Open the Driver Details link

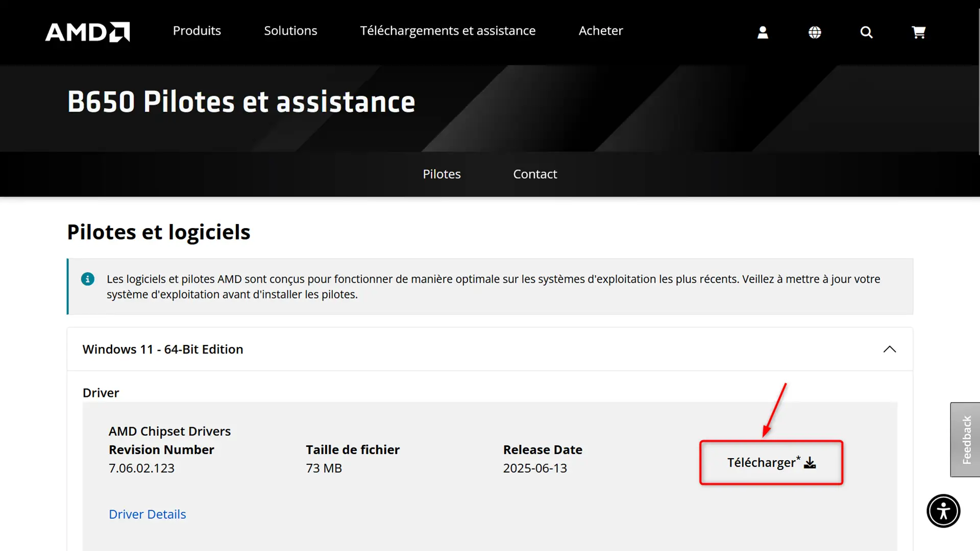147,514
